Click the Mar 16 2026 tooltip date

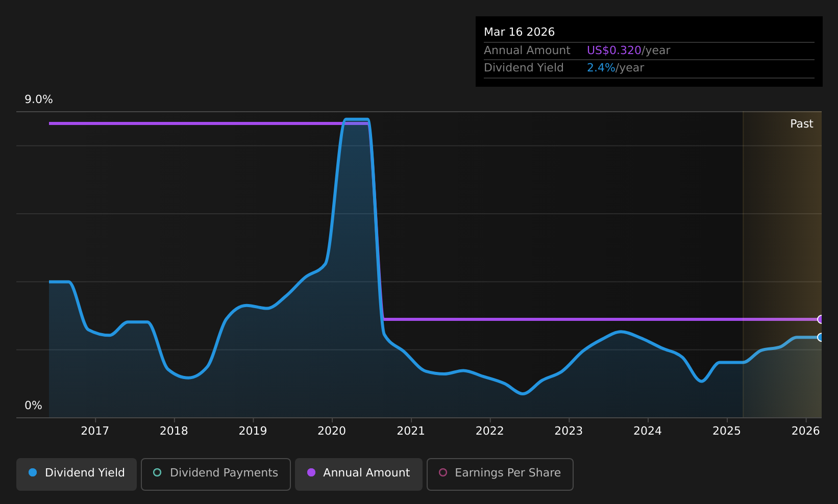click(x=519, y=32)
